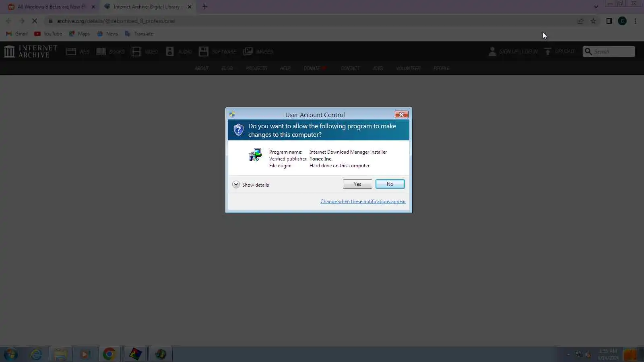The height and width of the screenshot is (362, 644).
Task: Open Windows Media Player from the taskbar
Action: [85, 354]
